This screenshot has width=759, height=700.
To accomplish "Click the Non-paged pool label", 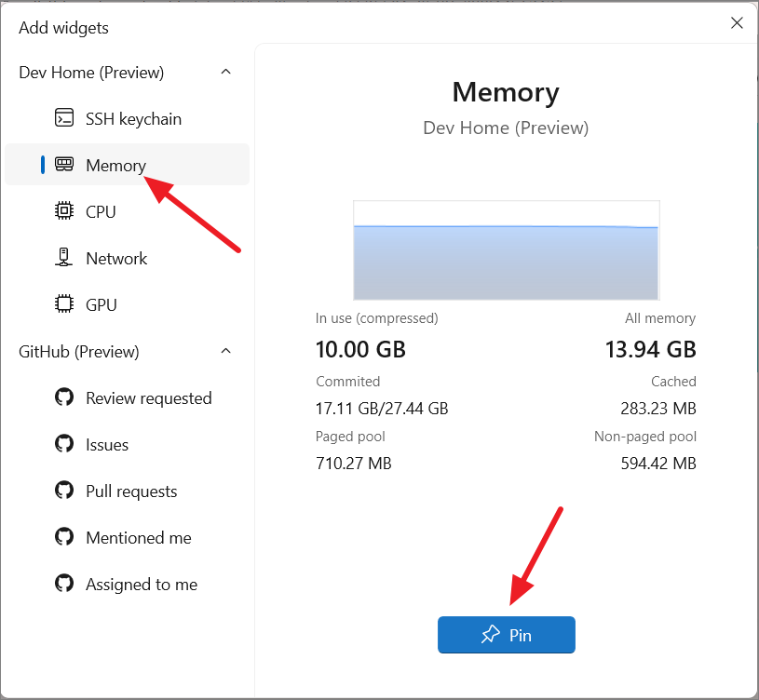I will click(645, 437).
